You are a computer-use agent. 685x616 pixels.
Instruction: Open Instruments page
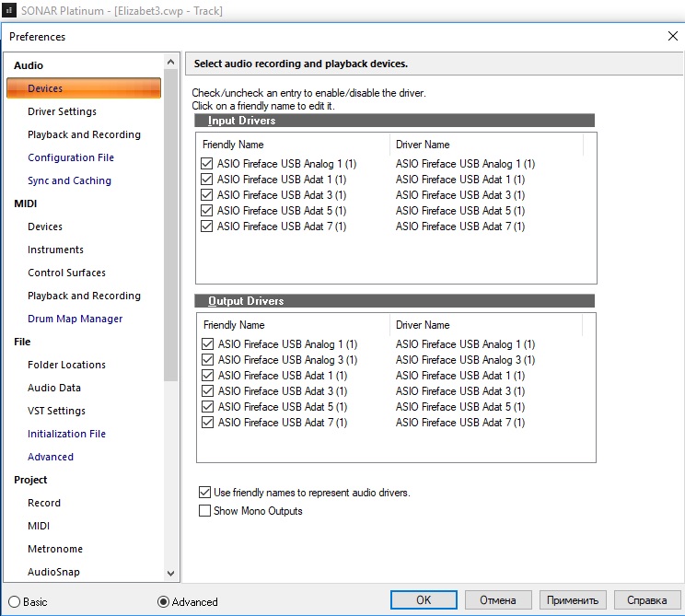[55, 250]
